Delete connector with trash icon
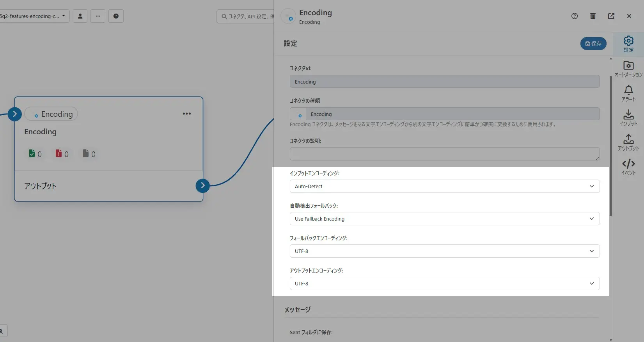The image size is (644, 342). click(593, 16)
